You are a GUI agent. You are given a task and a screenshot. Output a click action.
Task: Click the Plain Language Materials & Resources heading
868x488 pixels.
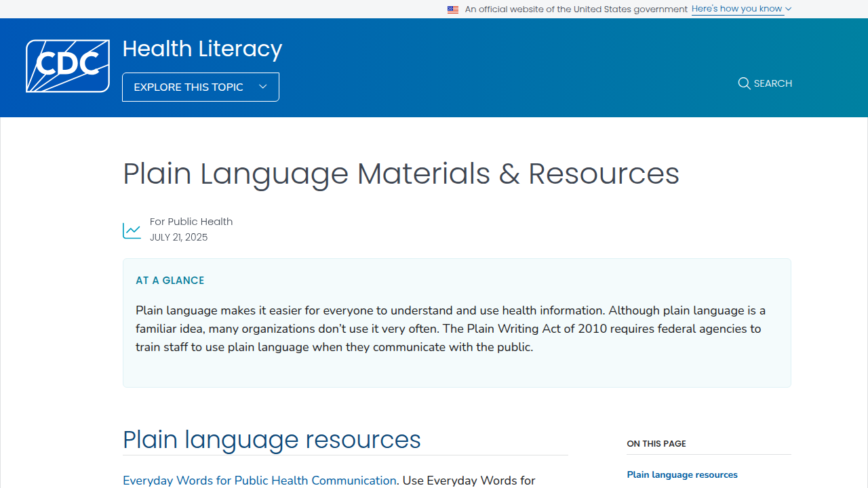401,174
